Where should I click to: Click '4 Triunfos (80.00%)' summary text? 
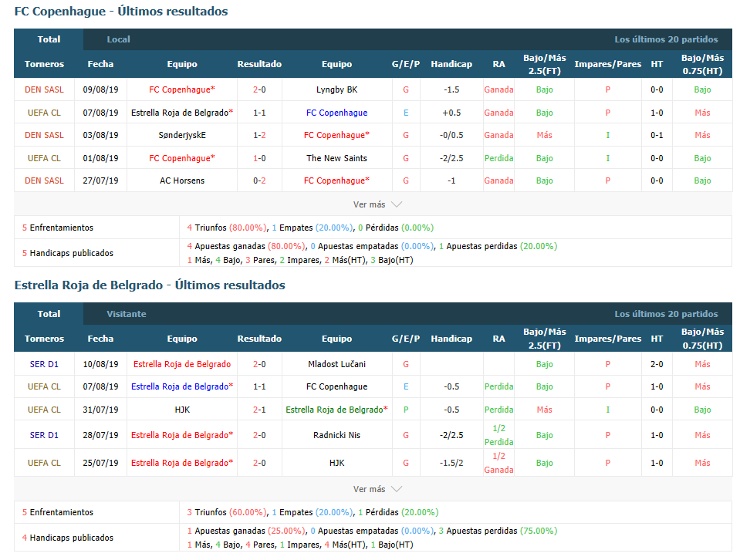click(227, 228)
